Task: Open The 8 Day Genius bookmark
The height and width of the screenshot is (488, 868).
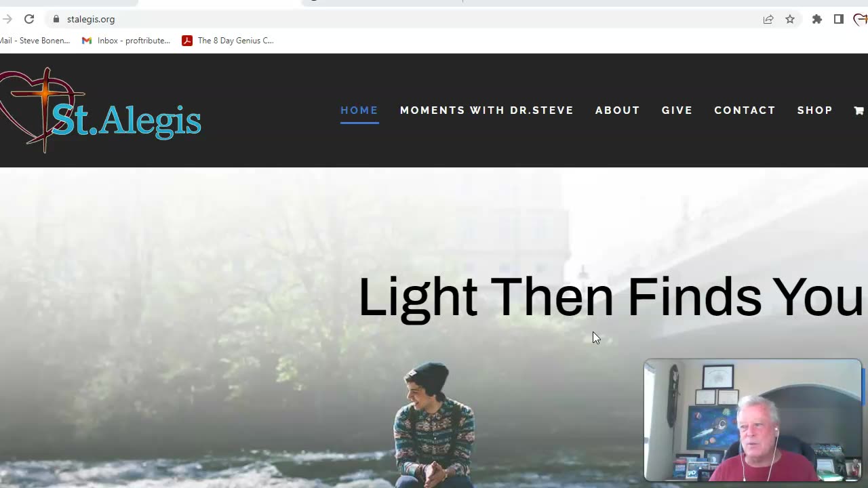Action: coord(228,41)
